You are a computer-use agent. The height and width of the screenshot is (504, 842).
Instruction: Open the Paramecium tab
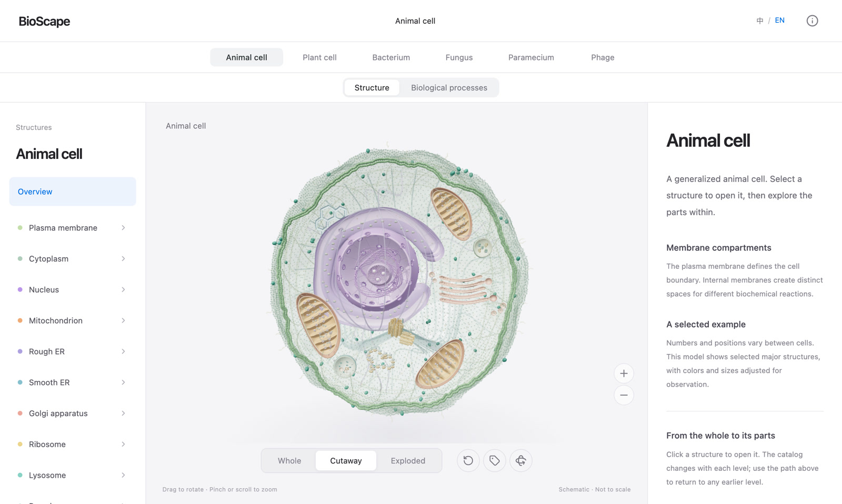(x=531, y=57)
